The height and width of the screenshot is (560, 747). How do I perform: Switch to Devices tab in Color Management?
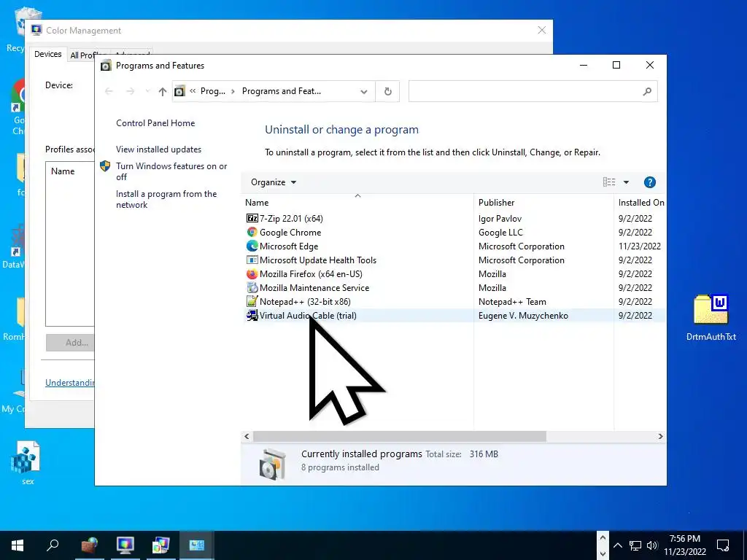click(x=47, y=54)
